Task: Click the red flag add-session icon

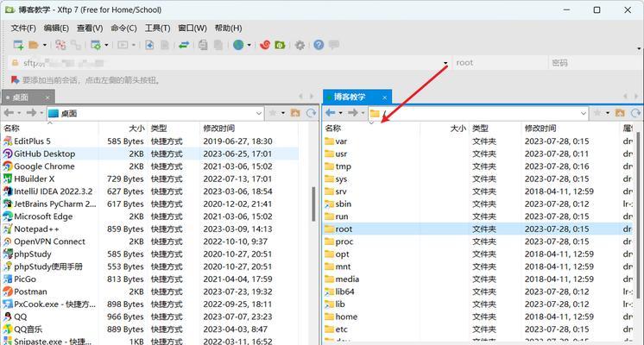Action: (x=15, y=79)
